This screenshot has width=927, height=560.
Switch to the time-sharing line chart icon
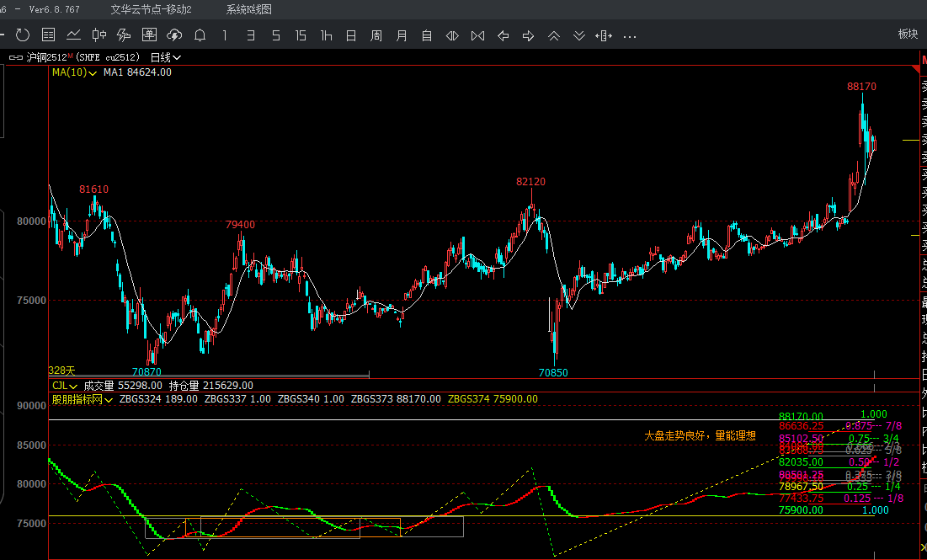[73, 35]
